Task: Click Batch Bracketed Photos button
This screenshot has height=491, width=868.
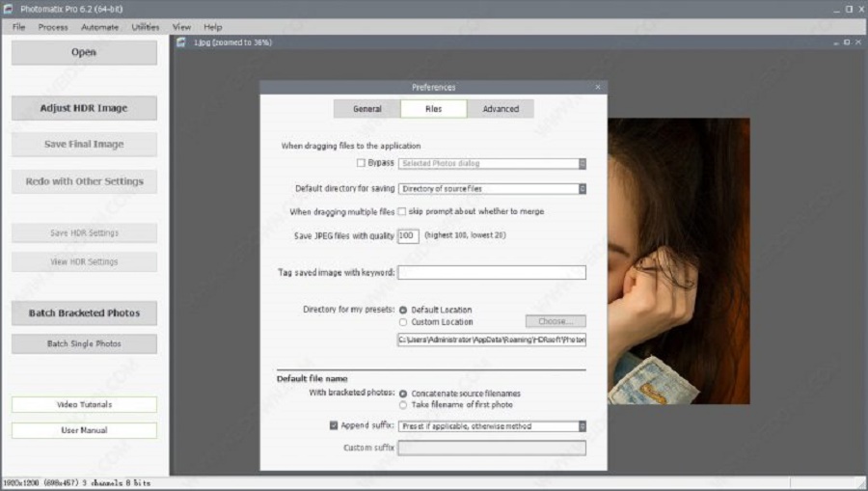Action: pyautogui.click(x=84, y=314)
